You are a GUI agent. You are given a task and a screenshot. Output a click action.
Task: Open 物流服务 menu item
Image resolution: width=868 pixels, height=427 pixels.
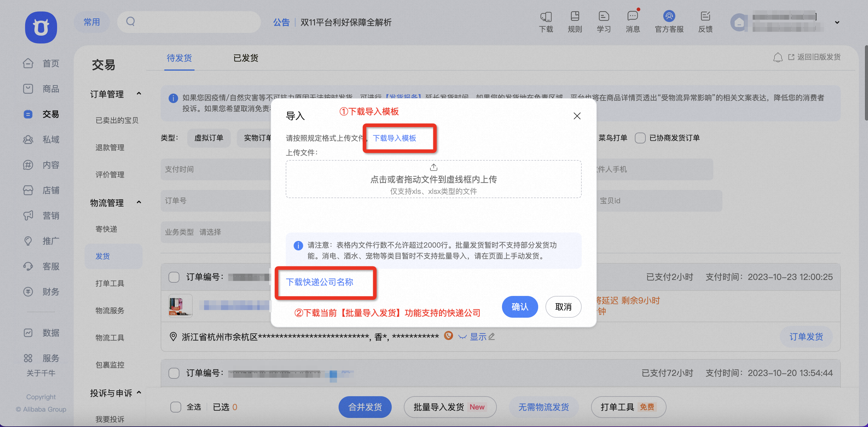click(110, 310)
